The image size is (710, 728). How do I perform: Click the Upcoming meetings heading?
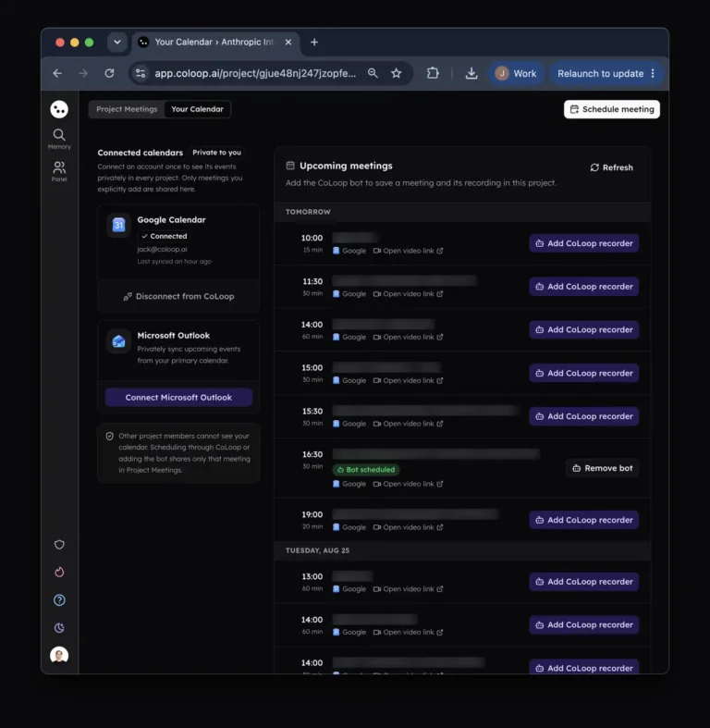point(346,166)
